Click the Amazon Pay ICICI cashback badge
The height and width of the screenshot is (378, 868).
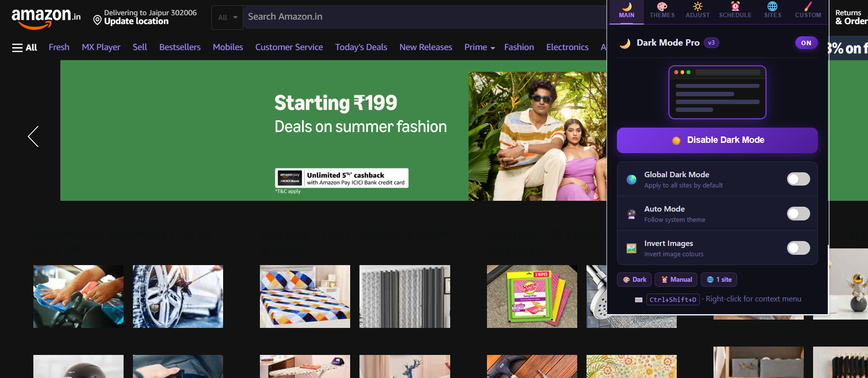(x=342, y=178)
